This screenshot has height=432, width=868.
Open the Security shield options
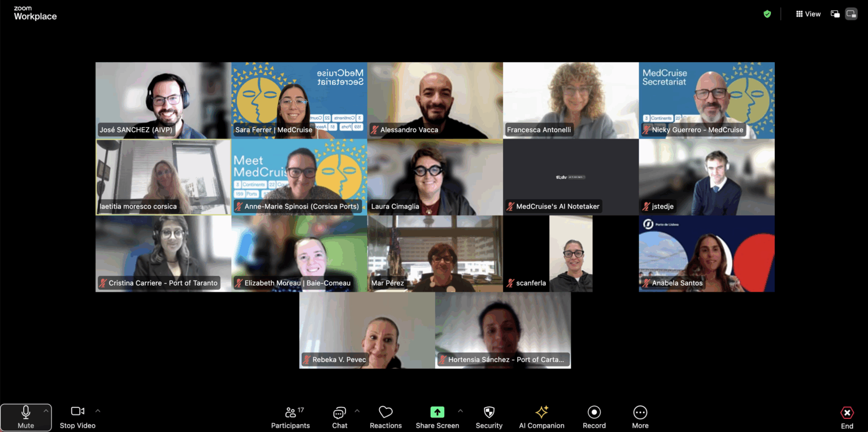click(x=489, y=417)
